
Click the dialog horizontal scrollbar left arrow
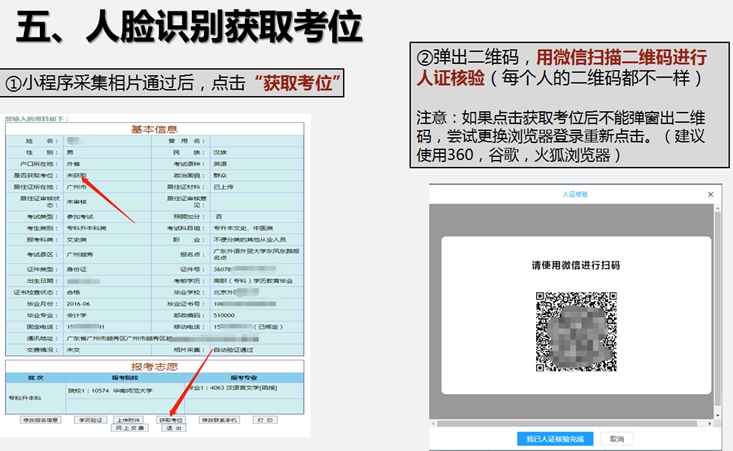[x=433, y=423]
